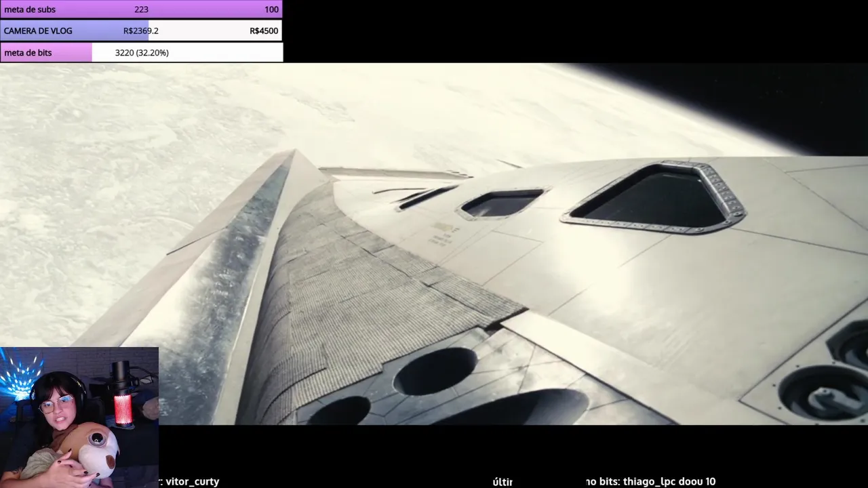Click the meta de bits label

pyautogui.click(x=28, y=52)
